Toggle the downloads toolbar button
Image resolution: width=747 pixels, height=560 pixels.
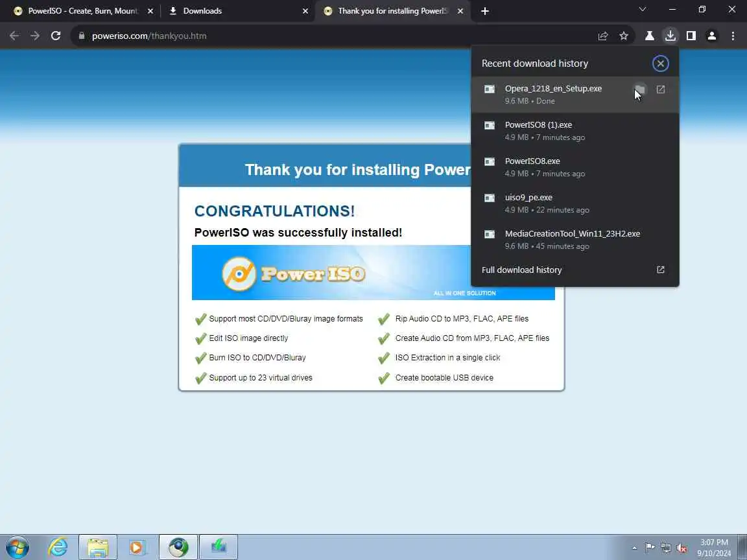point(670,36)
